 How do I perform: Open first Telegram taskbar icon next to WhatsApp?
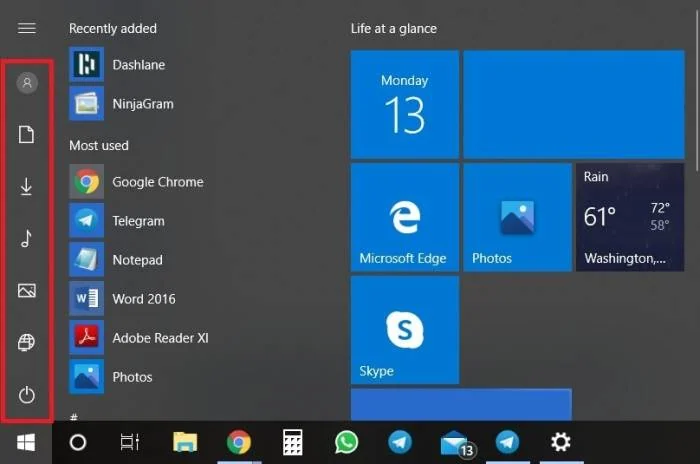(400, 442)
